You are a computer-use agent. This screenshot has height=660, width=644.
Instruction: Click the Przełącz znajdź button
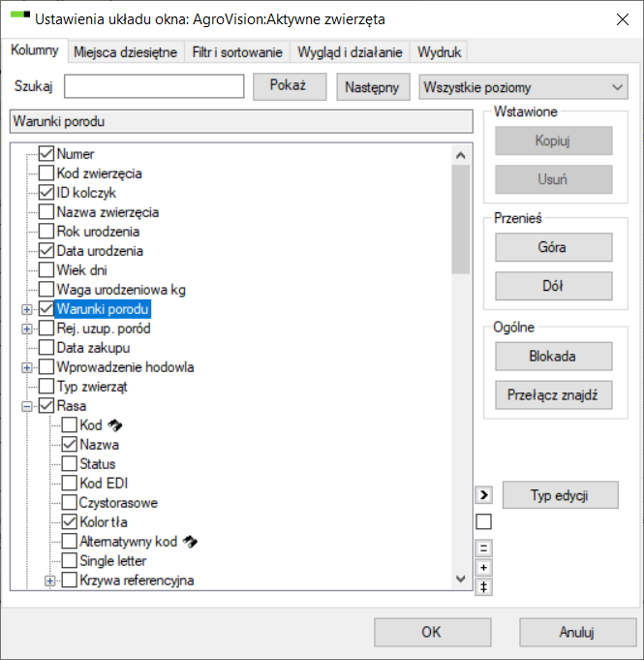(554, 394)
